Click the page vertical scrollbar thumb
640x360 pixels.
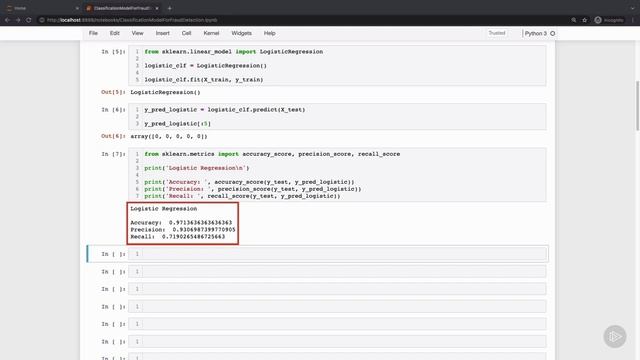(638, 106)
